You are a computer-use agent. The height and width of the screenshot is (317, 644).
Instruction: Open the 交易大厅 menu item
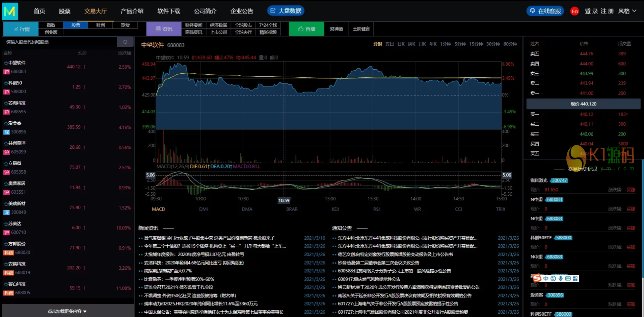[x=96, y=11]
